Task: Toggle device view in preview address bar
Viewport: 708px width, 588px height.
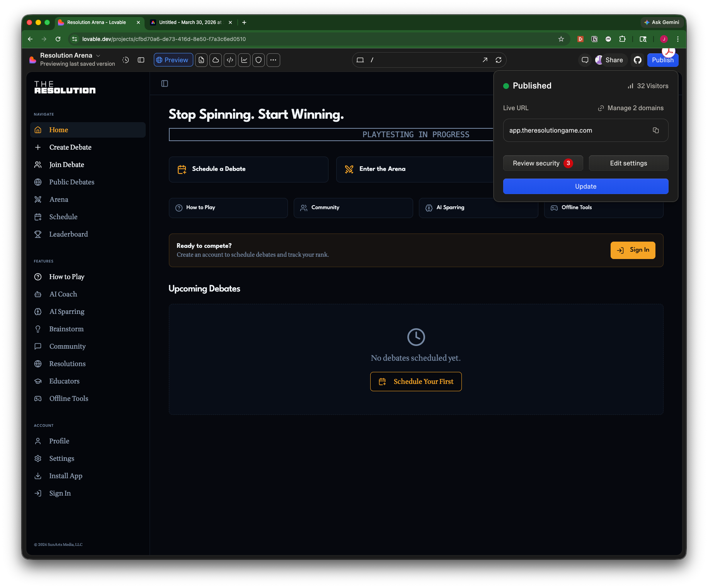Action: pyautogui.click(x=360, y=60)
